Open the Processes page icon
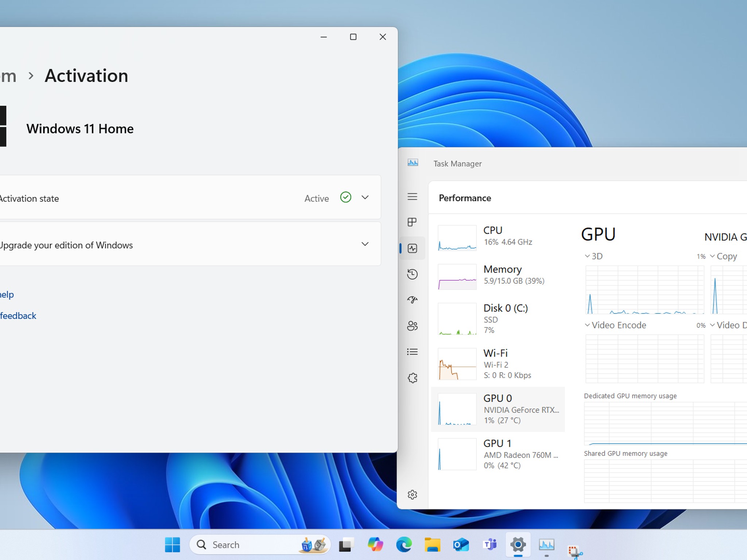The width and height of the screenshot is (747, 560). point(412,222)
